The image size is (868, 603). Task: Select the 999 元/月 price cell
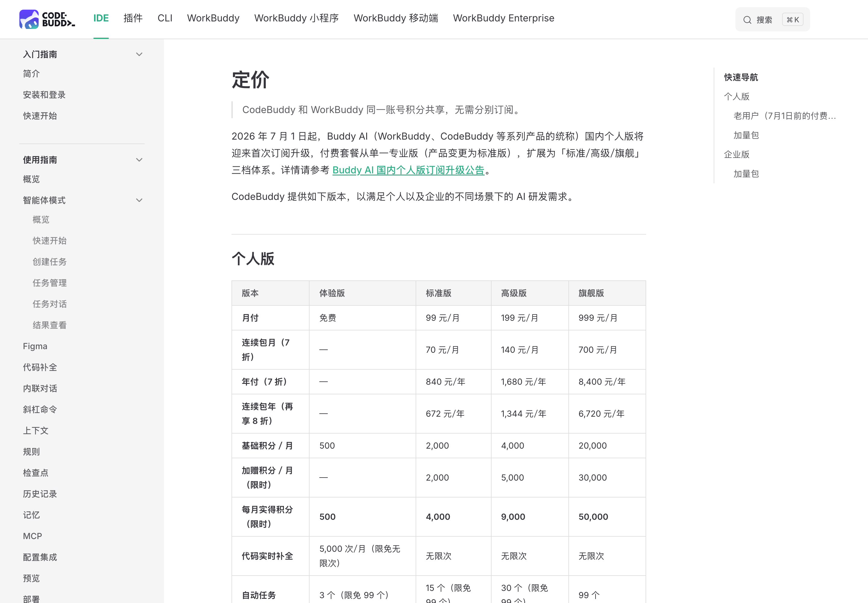click(x=607, y=318)
